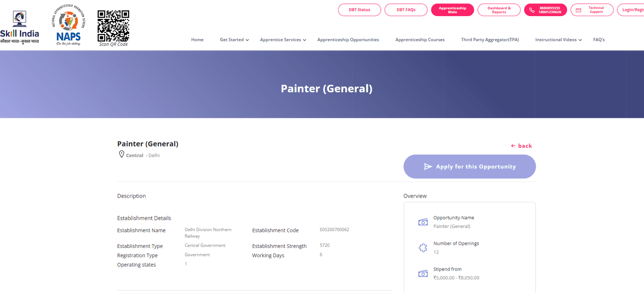Click the Painter (General) banner heading
This screenshot has width=644, height=293.
click(326, 89)
